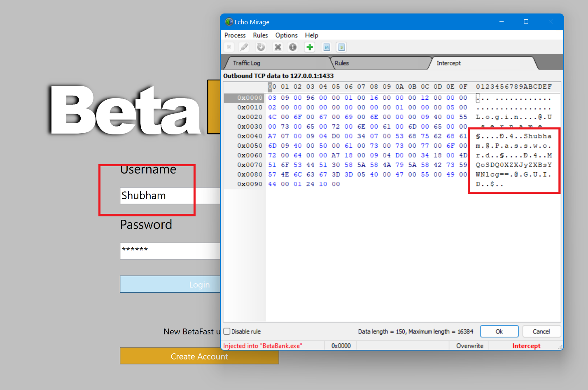Open the Process menu
Image resolution: width=588 pixels, height=390 pixels.
[235, 35]
